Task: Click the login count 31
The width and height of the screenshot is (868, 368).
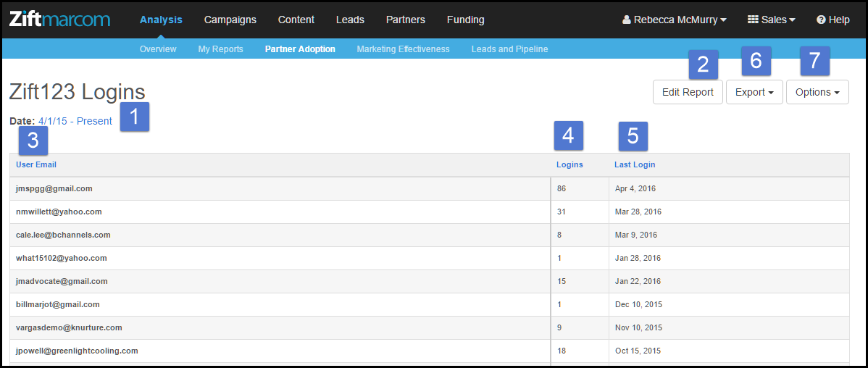Action: pos(562,212)
